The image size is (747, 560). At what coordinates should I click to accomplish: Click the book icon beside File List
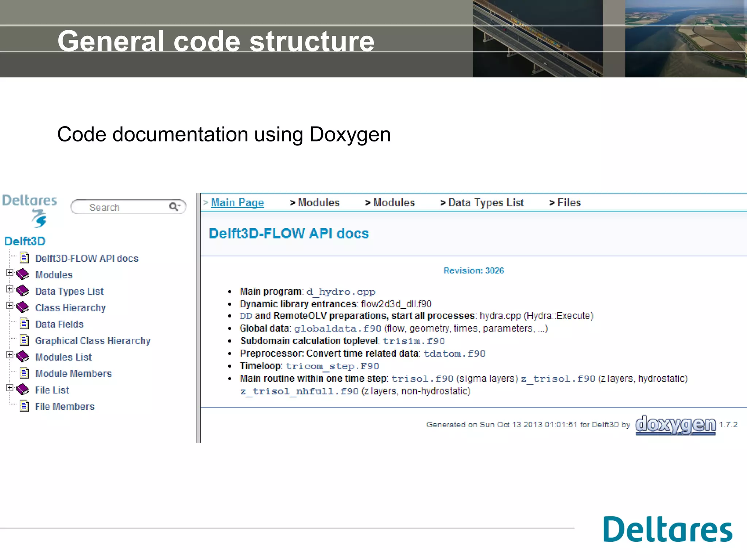pyautogui.click(x=23, y=389)
